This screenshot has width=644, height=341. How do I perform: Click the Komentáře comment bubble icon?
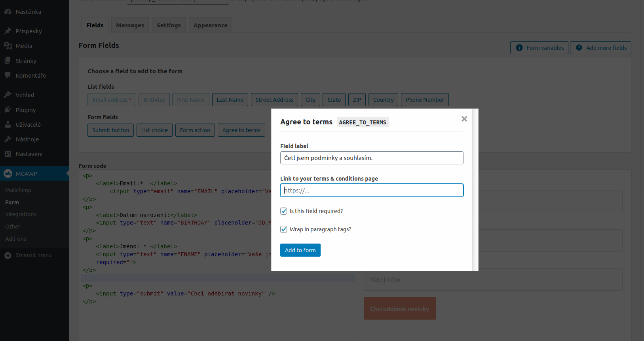point(8,75)
